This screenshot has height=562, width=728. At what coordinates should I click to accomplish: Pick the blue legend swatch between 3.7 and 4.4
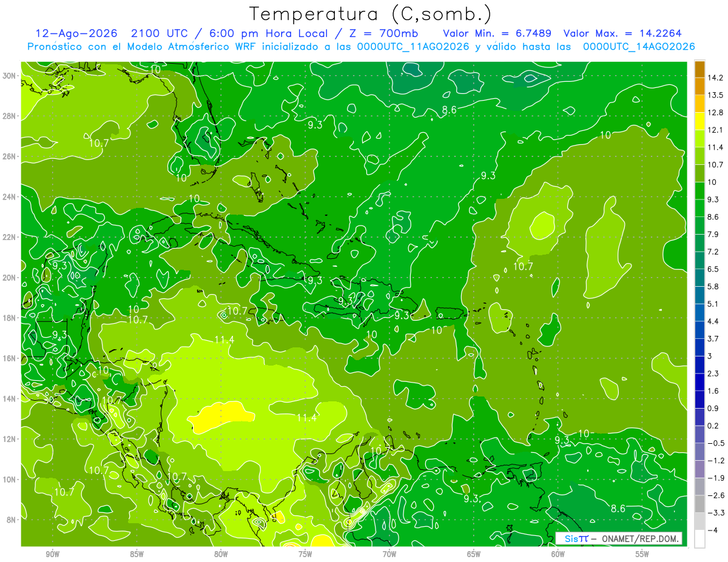pos(699,330)
